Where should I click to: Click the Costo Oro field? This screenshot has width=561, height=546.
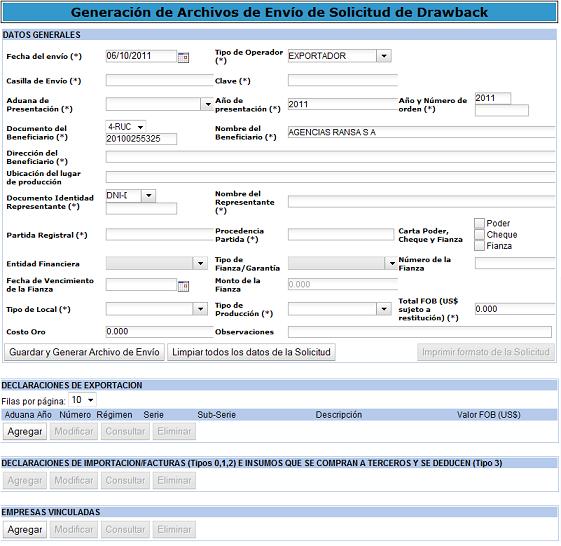pyautogui.click(x=159, y=331)
